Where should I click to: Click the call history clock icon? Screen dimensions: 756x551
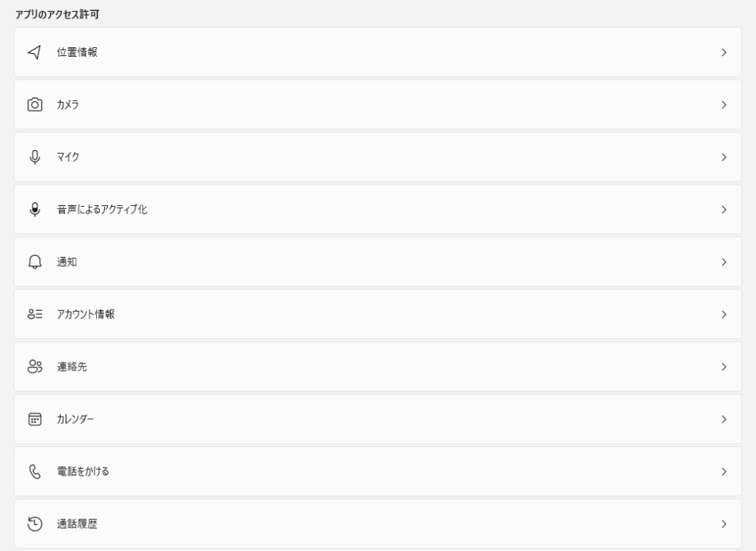(x=34, y=524)
